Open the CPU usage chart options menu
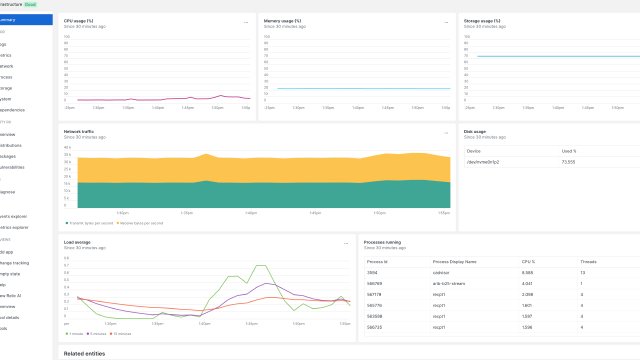 click(246, 22)
